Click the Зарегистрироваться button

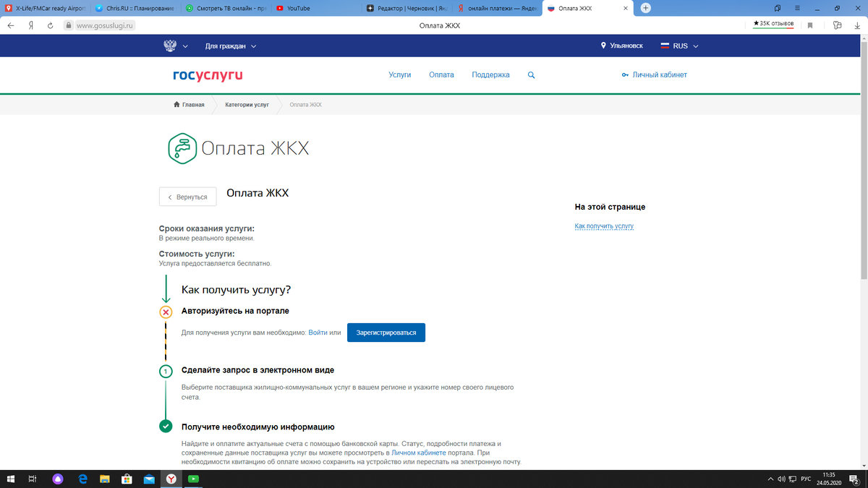(386, 333)
